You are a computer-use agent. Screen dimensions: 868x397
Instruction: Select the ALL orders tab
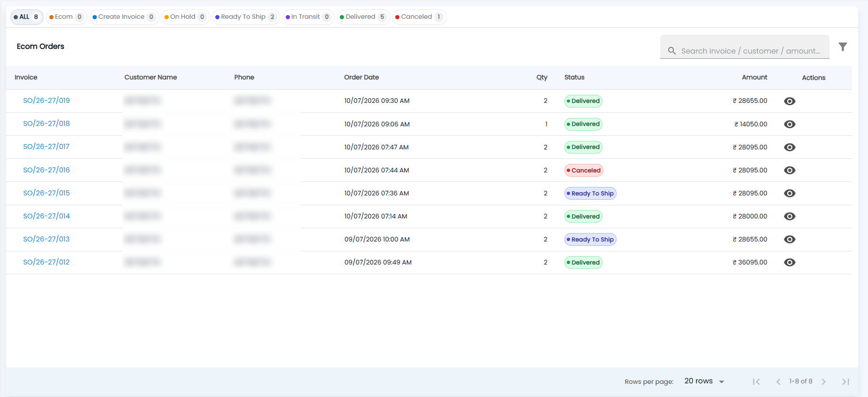(x=27, y=17)
